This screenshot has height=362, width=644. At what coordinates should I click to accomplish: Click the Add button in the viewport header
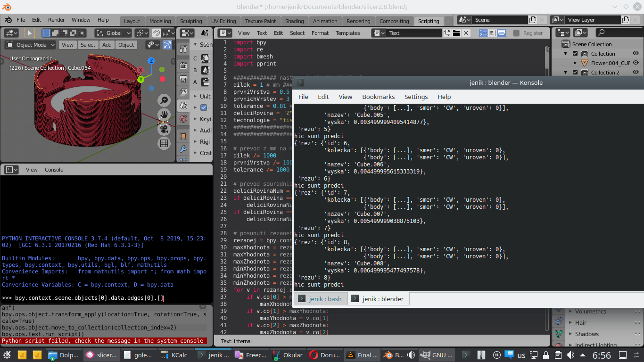pyautogui.click(x=107, y=45)
